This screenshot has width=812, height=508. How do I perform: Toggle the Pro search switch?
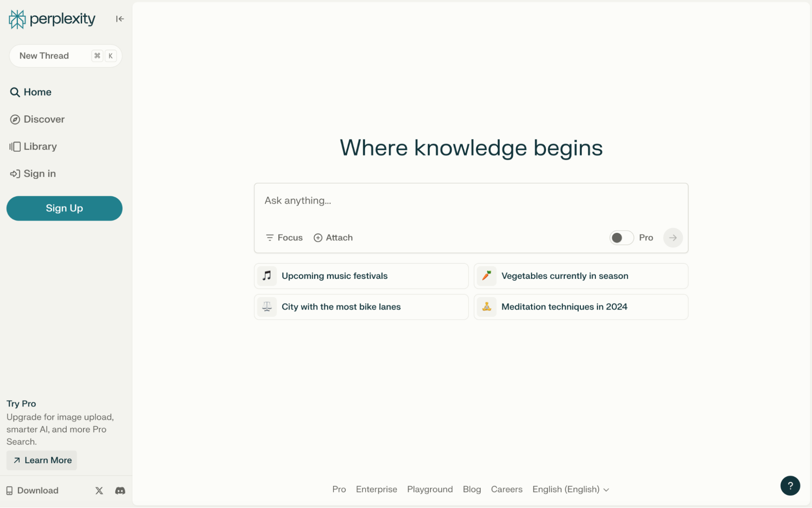[621, 238]
